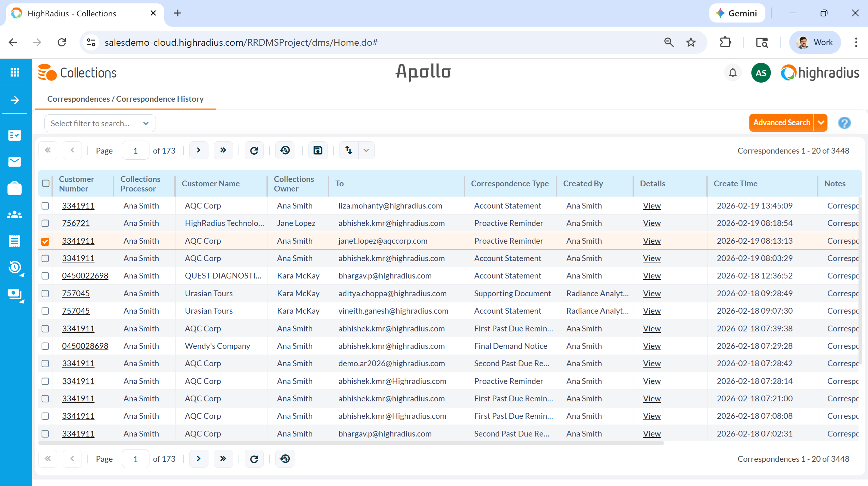Sort by Correspondence Type column header
868x486 pixels.
(x=510, y=184)
